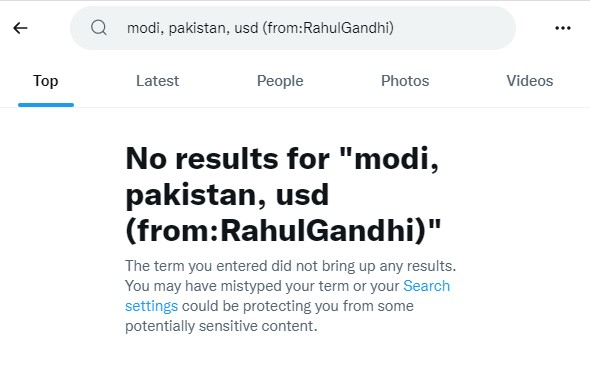Click "(from:RahulGandhi)" in the bold heading
This screenshot has height=383, width=590.
point(283,231)
